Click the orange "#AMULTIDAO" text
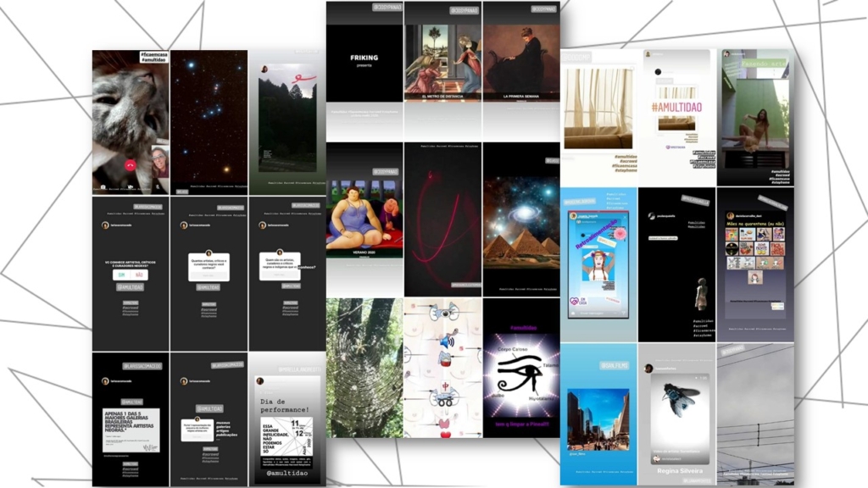 pos(676,108)
